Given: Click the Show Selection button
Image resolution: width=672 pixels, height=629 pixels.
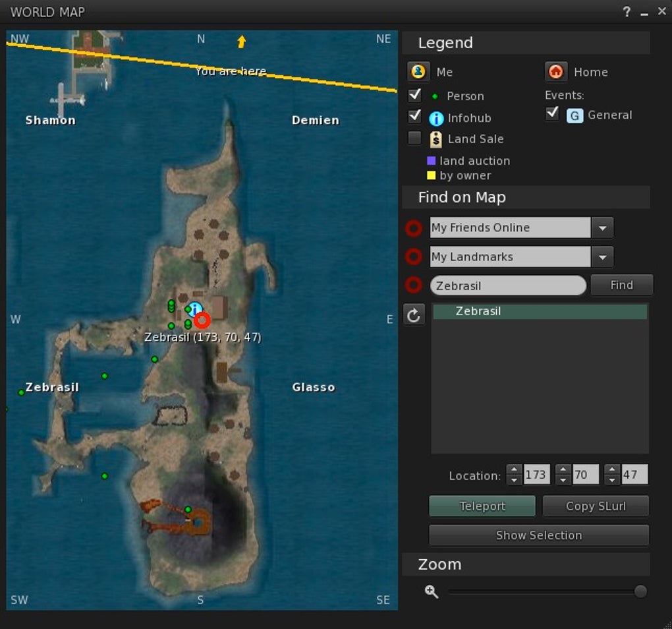Looking at the screenshot, I should pos(539,535).
